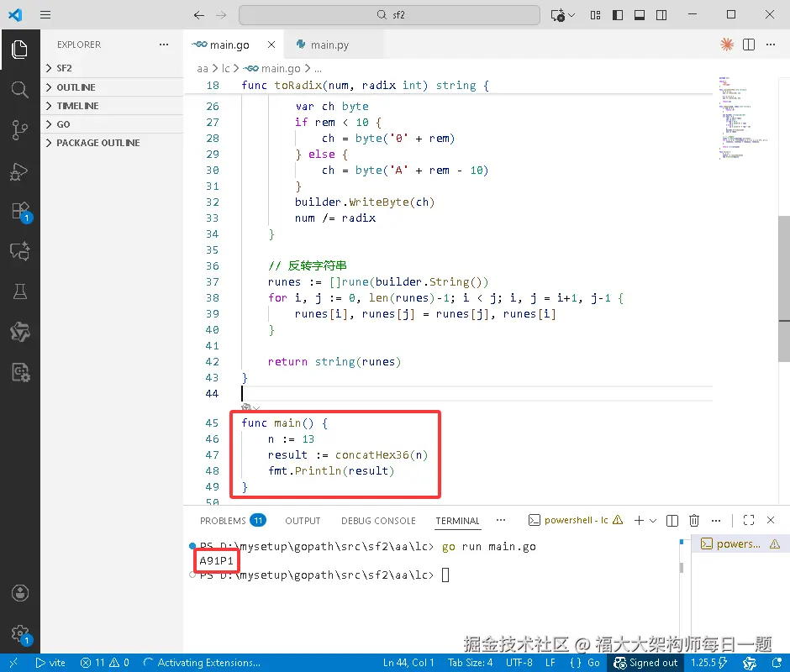Open Customize Layout control
This screenshot has height=672, width=790.
(595, 15)
